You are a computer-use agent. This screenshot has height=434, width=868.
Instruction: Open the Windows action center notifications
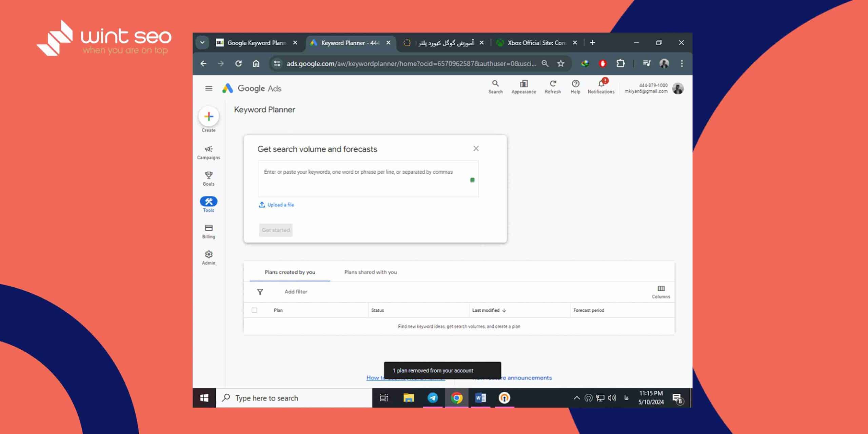click(x=677, y=398)
